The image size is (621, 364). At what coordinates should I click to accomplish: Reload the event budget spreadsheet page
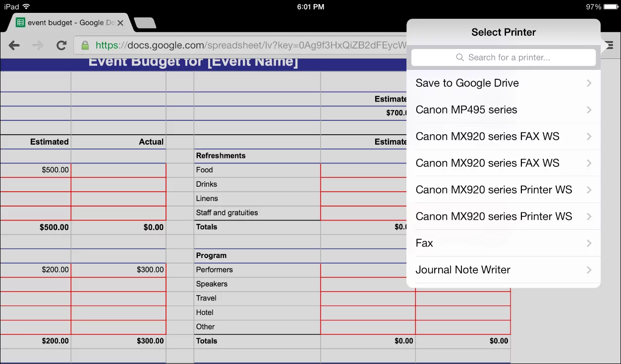click(x=61, y=45)
